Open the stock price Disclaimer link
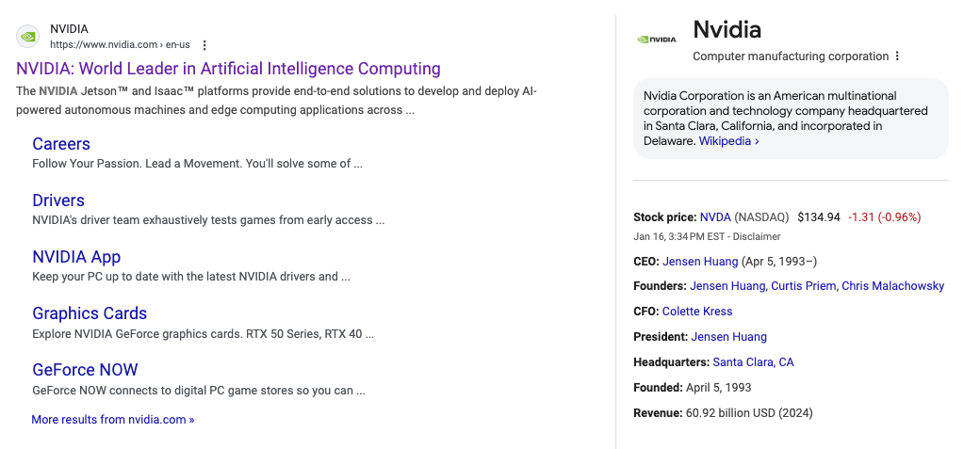Viewport: 980px width, 449px height. tap(757, 236)
